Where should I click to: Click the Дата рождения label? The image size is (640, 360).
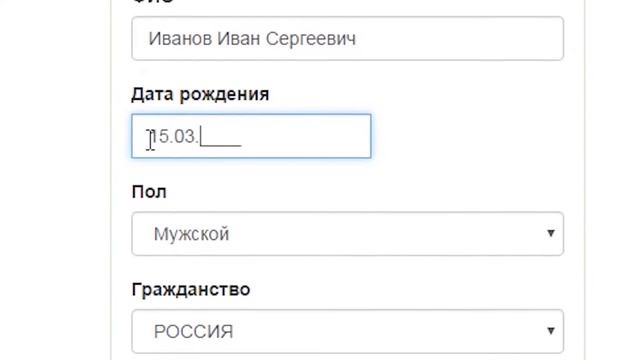click(200, 95)
